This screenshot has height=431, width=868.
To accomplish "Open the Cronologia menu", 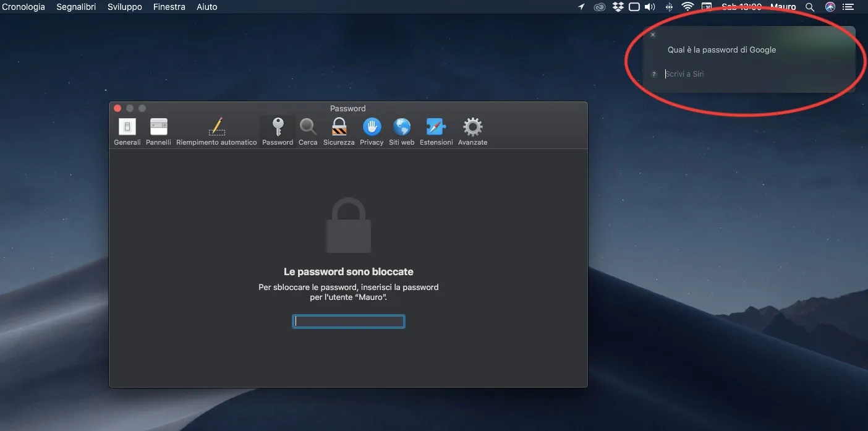I will click(x=23, y=6).
